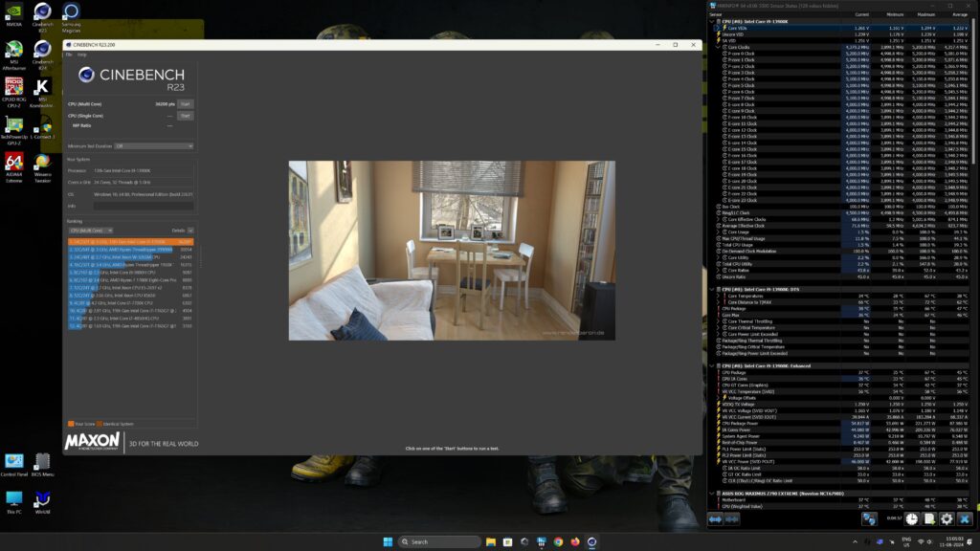Open Winaero Tweaker desktop shortcut
Screen dimensions: 980x551
tap(42, 168)
